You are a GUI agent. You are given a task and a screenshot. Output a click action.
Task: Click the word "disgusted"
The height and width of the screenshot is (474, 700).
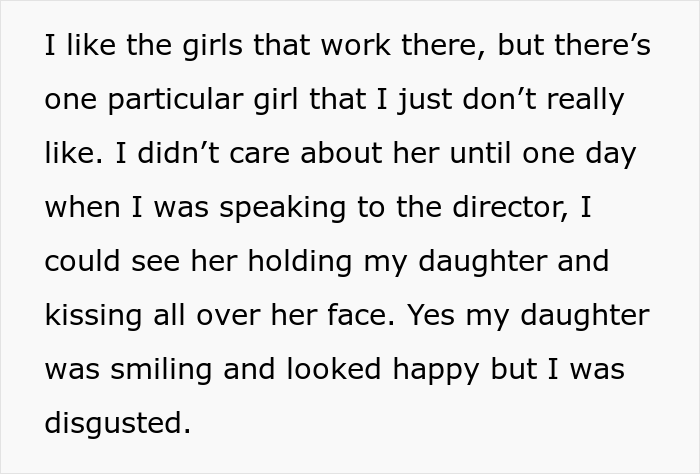[x=115, y=423]
